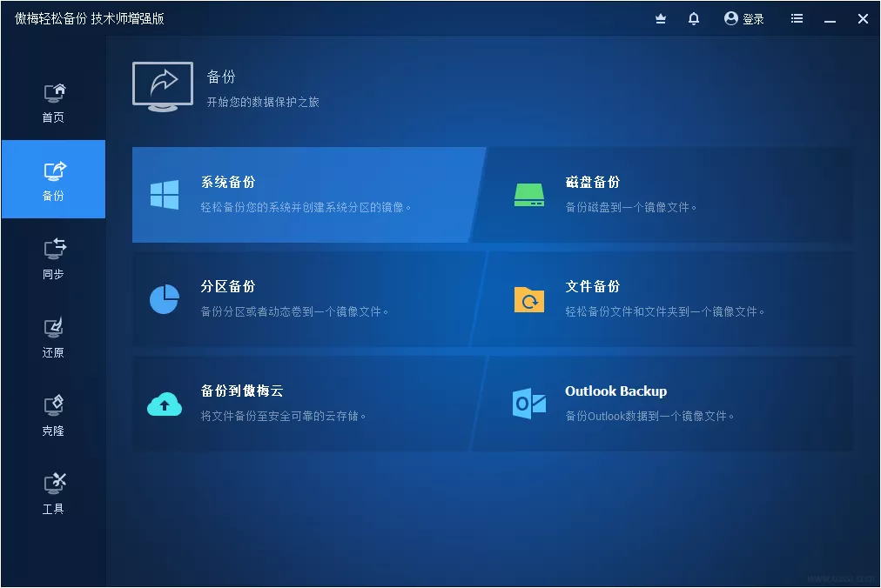
Task: Click the 登录 login button
Action: (x=744, y=18)
